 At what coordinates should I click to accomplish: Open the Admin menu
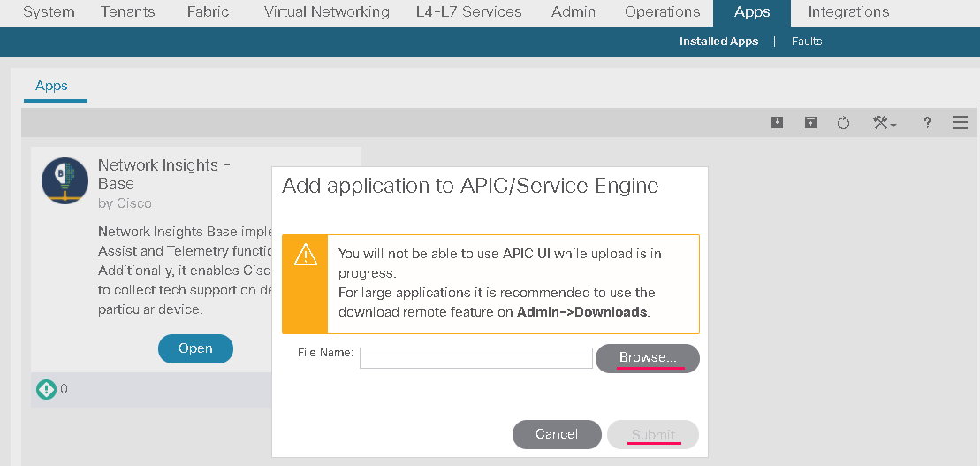tap(574, 11)
